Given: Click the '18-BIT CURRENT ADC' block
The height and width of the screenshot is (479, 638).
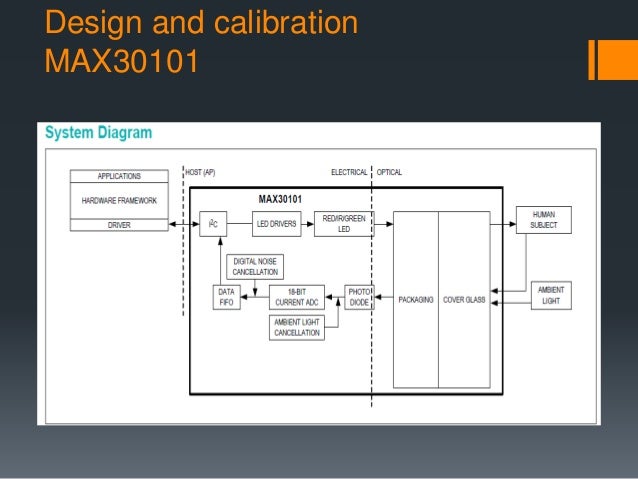Looking at the screenshot, I should 297,297.
